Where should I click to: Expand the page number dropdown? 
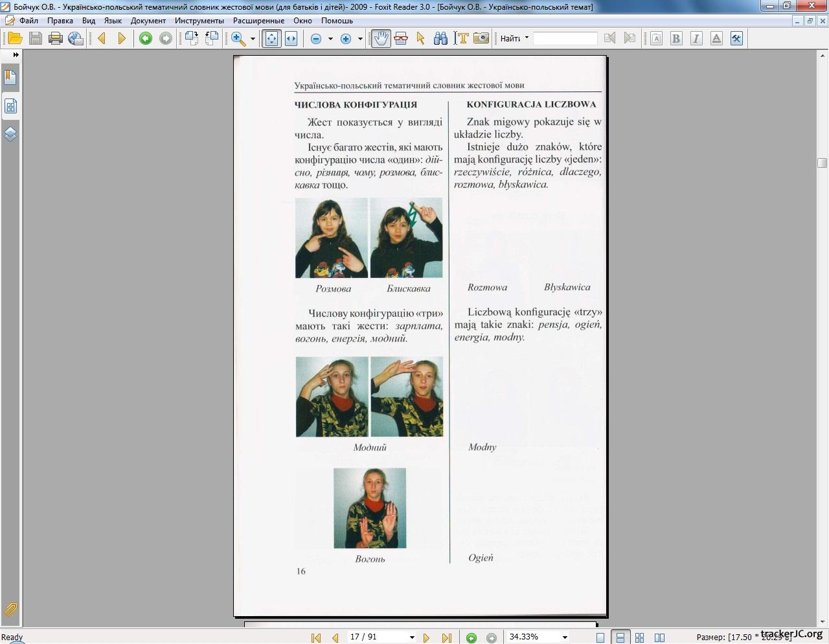(x=412, y=638)
